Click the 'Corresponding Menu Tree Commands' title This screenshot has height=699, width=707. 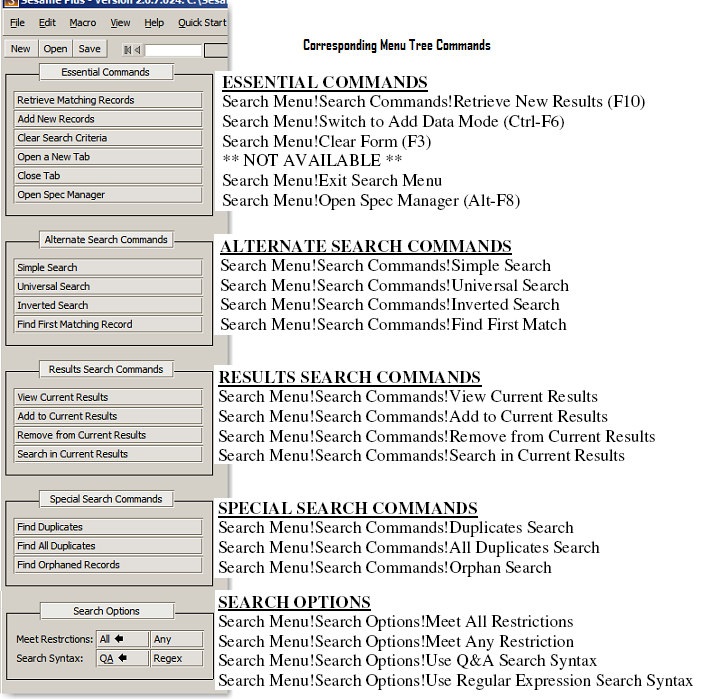tap(397, 45)
